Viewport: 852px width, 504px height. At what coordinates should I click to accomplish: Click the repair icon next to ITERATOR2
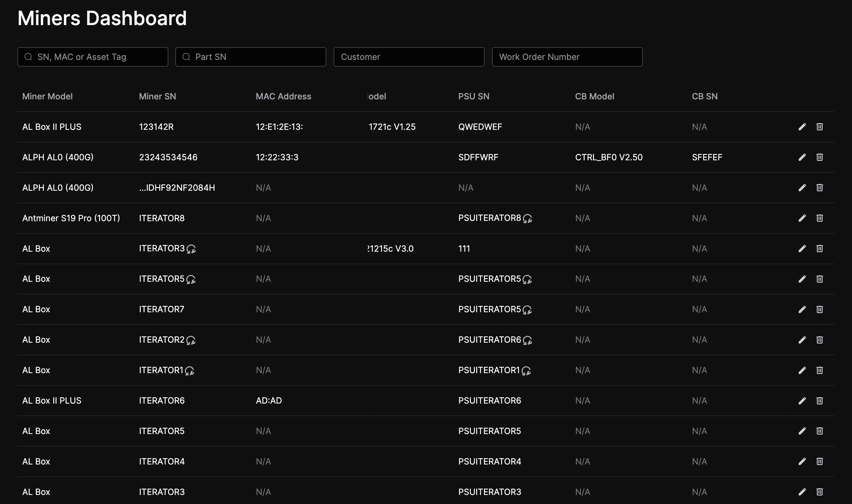[x=191, y=341]
